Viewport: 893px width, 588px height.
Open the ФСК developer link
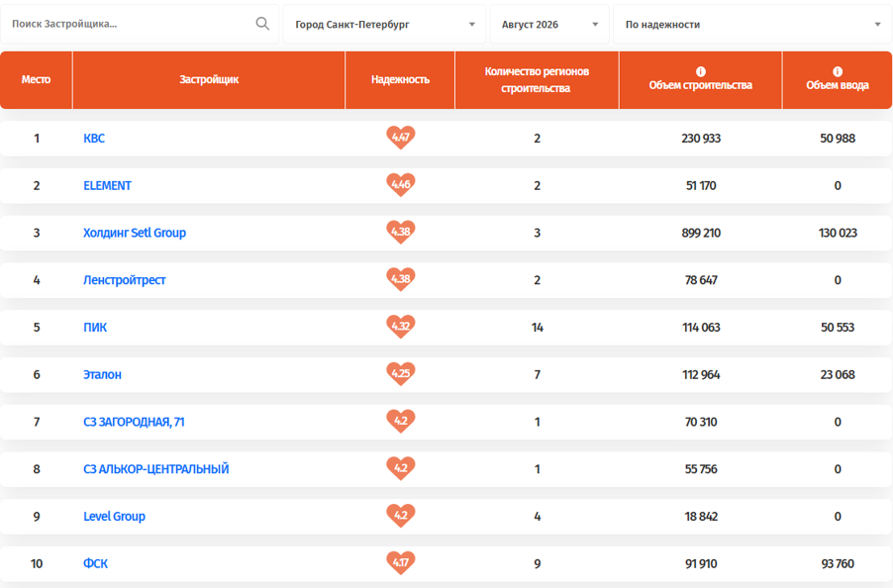coord(95,563)
